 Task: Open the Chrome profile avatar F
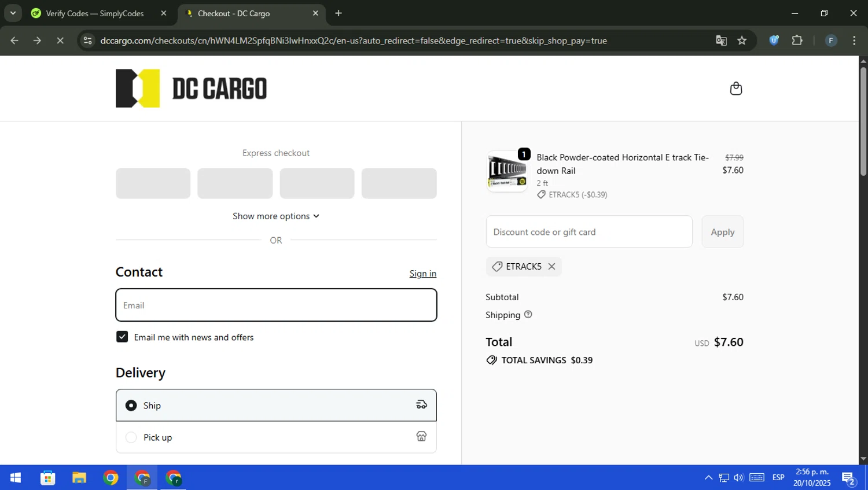coord(831,40)
